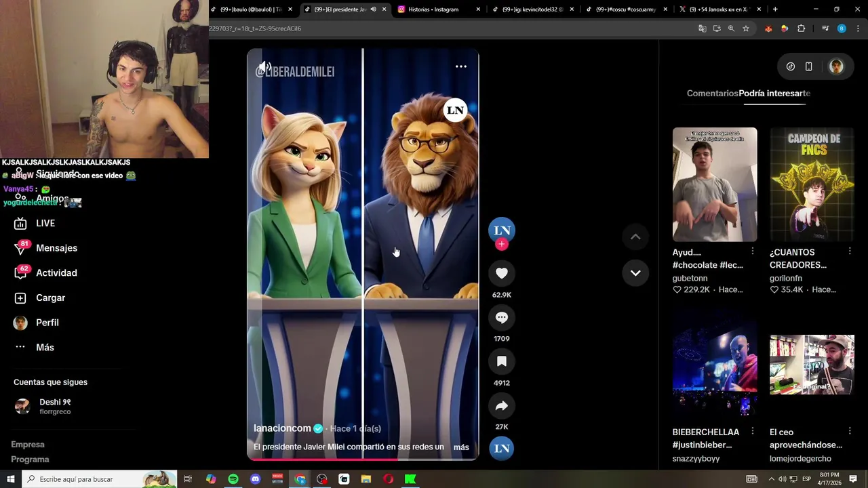Follow lanacioncom with the red plus badge
Screen dimensions: 868x488
coord(502,244)
